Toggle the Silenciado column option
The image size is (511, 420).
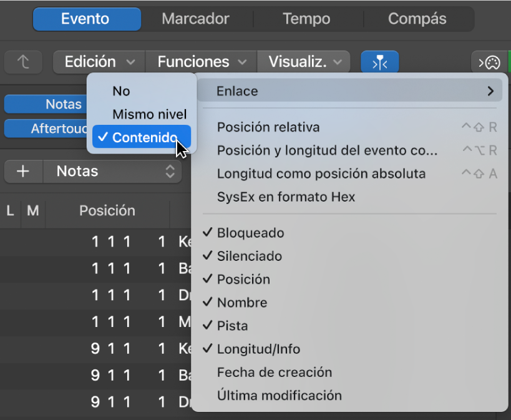(249, 256)
